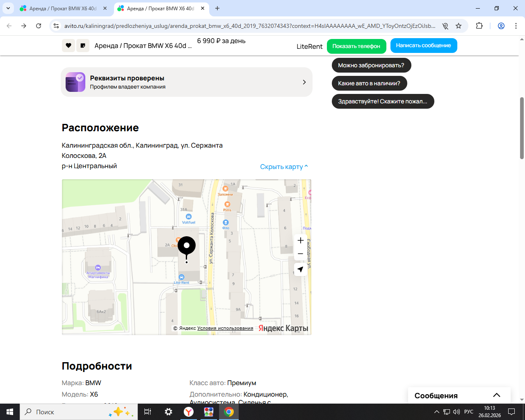Open the Chrome extensions menu
Screen dimensions: 525x420
479,26
